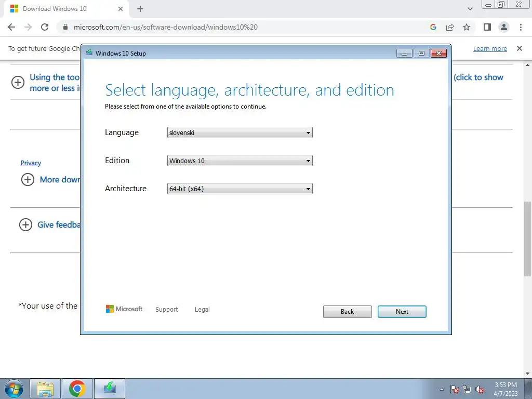Open the Language dropdown showing slovenski
This screenshot has width=532, height=399.
tap(240, 132)
